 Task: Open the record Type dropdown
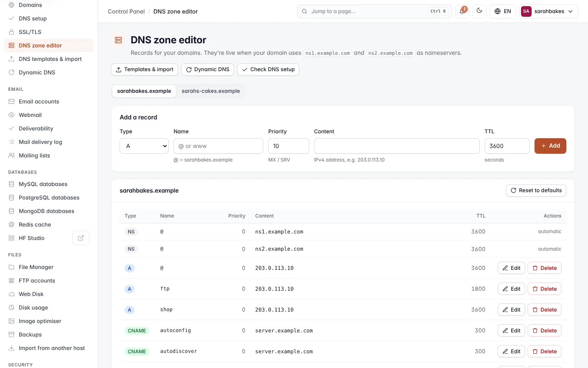[144, 146]
